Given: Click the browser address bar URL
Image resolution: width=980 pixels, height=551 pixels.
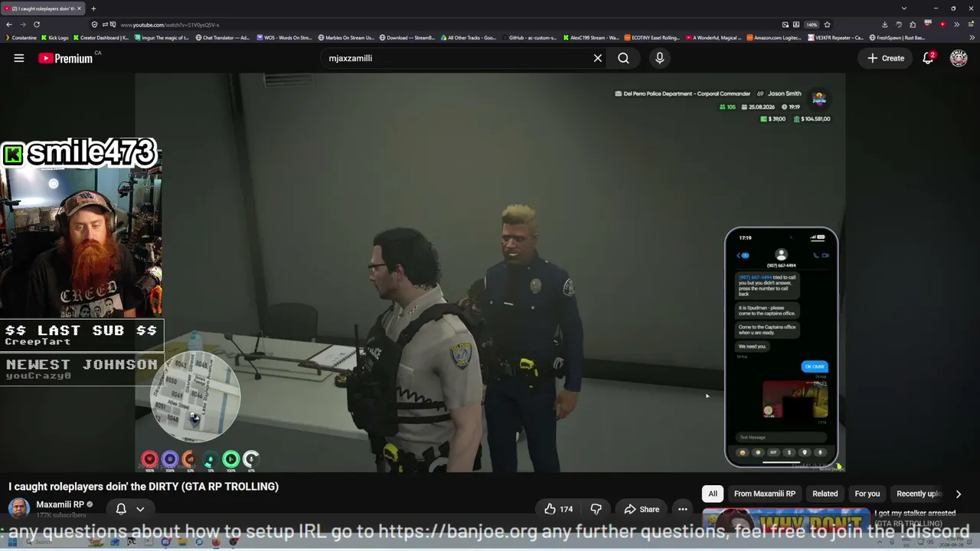Looking at the screenshot, I should pos(170,24).
